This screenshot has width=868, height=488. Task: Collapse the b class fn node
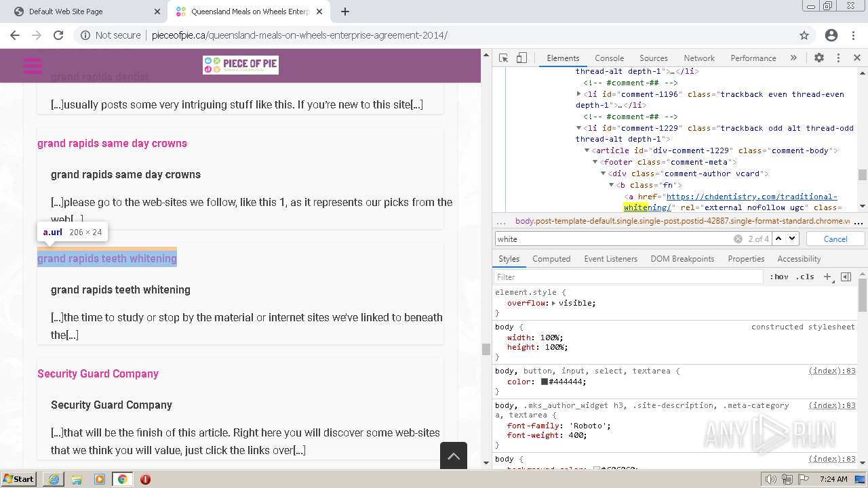point(611,185)
